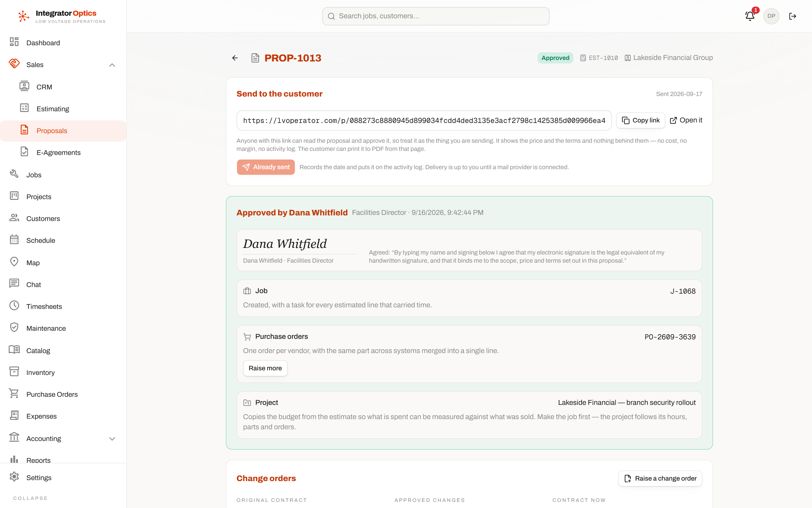Open the Jobs menu item

coord(63,175)
